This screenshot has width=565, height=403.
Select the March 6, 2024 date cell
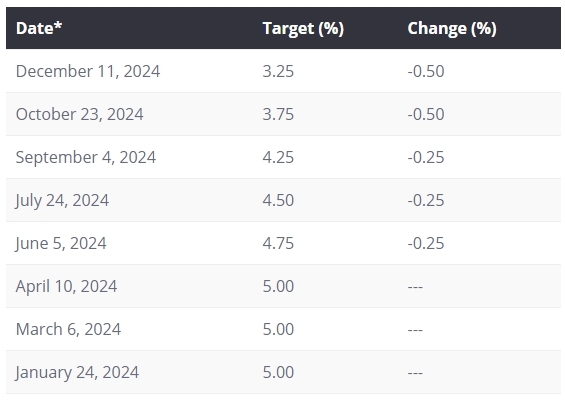(68, 329)
